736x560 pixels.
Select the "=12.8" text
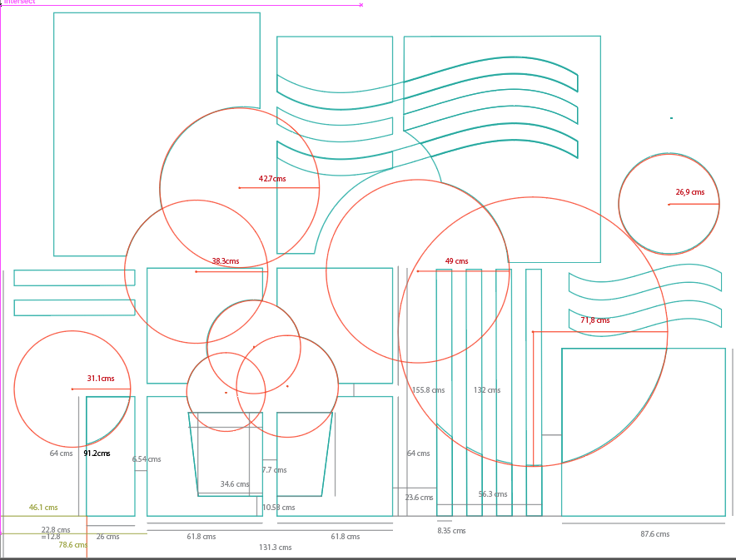point(51,537)
